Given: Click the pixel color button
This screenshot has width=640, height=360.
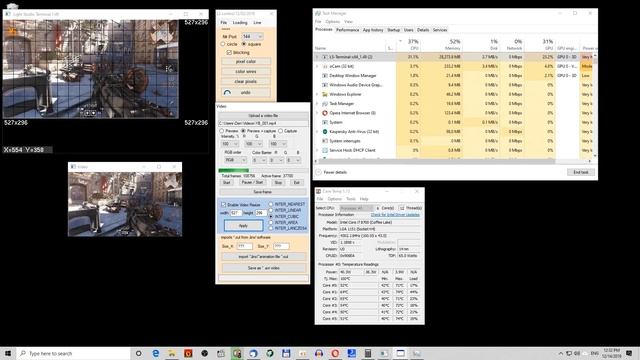Looking at the screenshot, I should 246,62.
